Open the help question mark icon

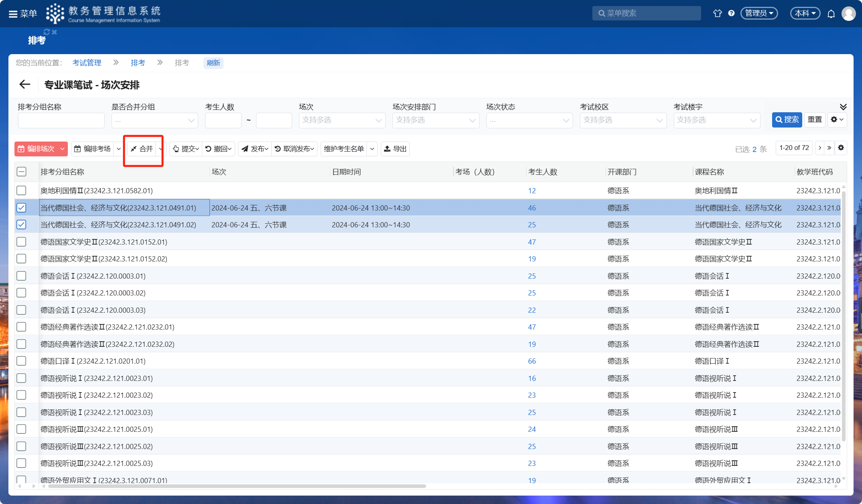click(x=732, y=13)
